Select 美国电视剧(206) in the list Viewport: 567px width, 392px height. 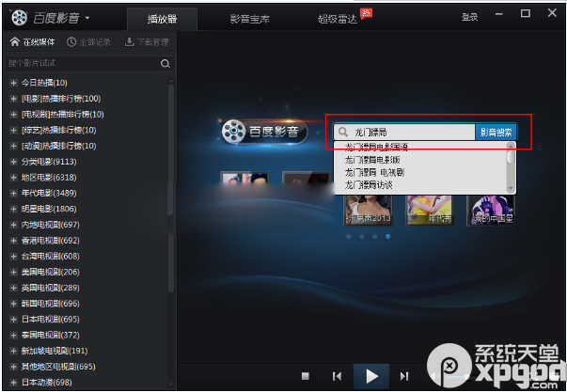50,272
